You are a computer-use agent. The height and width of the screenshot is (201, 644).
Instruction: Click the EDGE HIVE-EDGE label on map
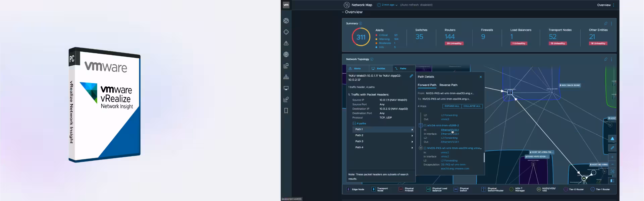click(537, 156)
